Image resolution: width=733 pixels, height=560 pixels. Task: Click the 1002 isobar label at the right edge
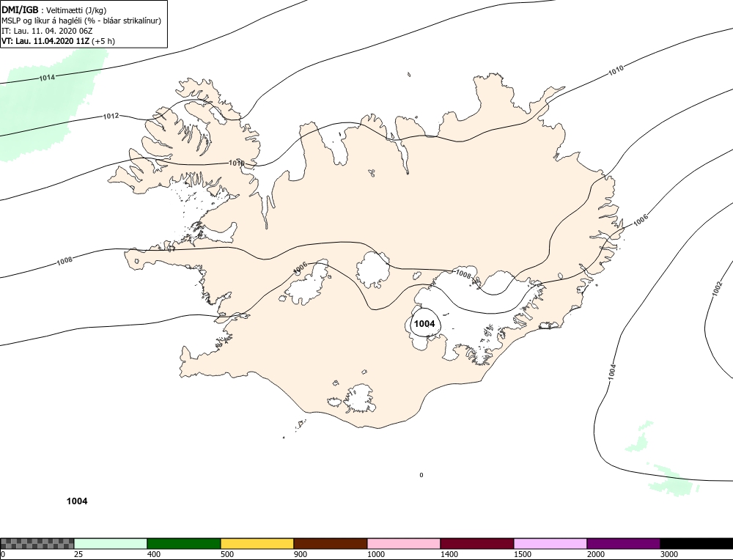[x=717, y=288]
